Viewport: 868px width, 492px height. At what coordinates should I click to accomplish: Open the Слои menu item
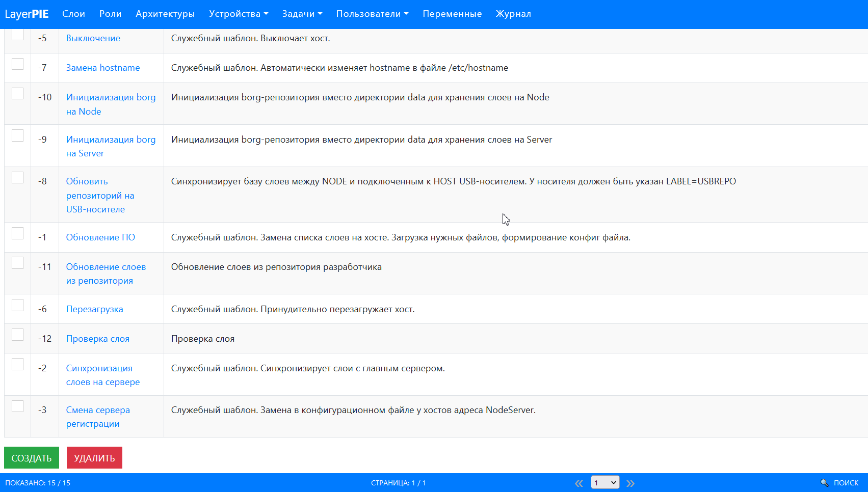(x=73, y=14)
